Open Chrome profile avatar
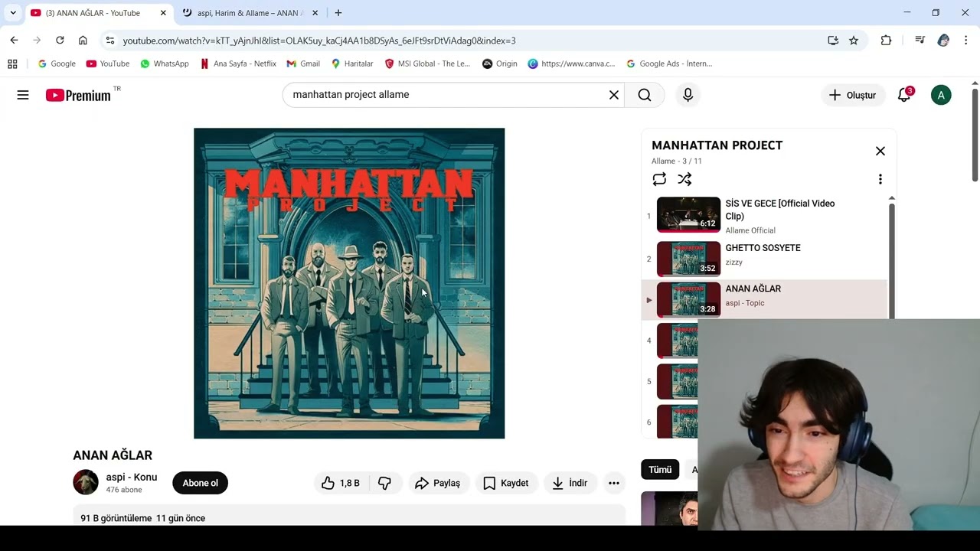 pos(943,41)
